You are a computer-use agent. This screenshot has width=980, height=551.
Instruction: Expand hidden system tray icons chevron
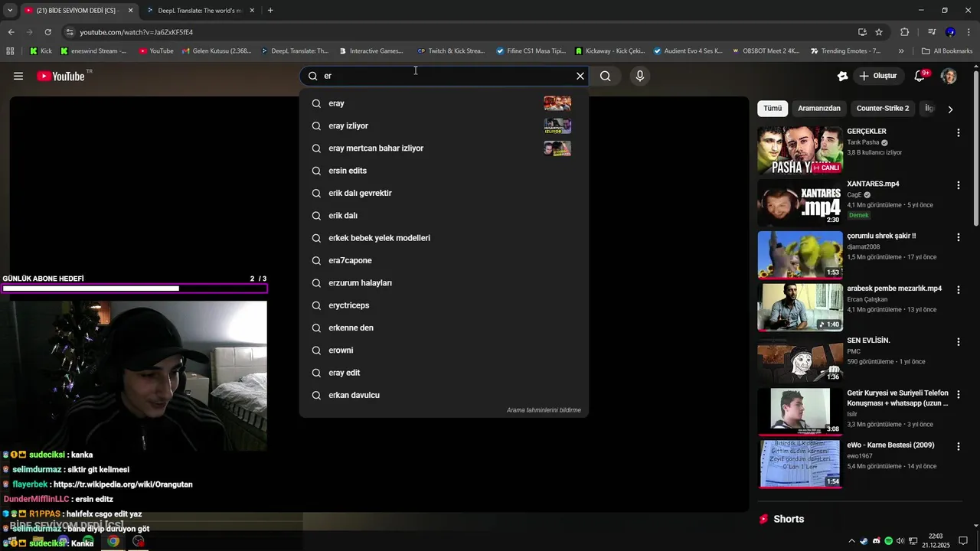[851, 541]
